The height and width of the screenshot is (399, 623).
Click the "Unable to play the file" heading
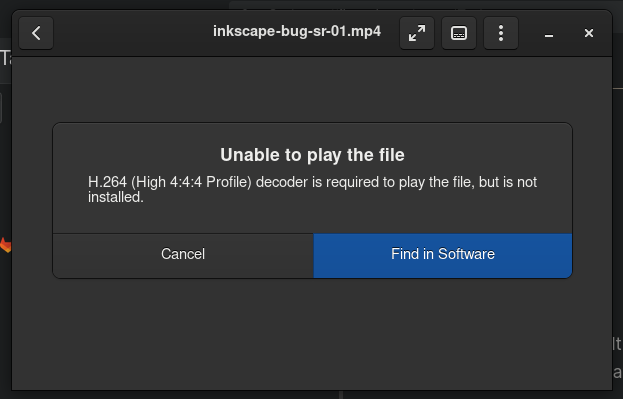[312, 155]
